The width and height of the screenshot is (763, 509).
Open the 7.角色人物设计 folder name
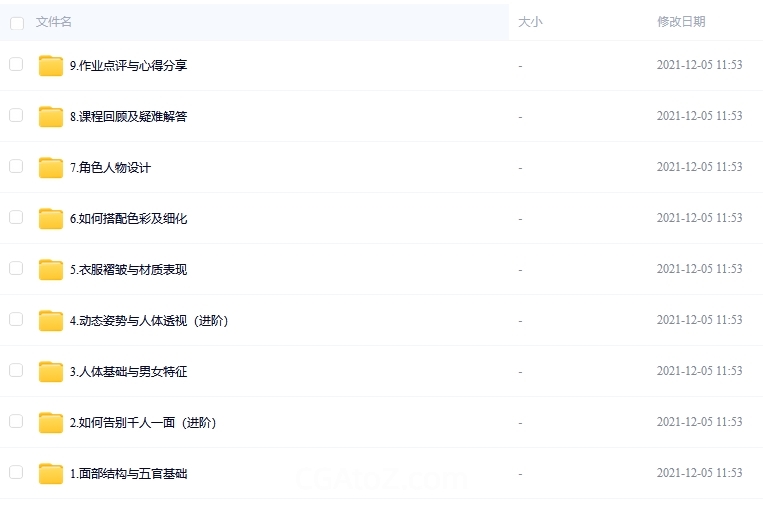111,168
